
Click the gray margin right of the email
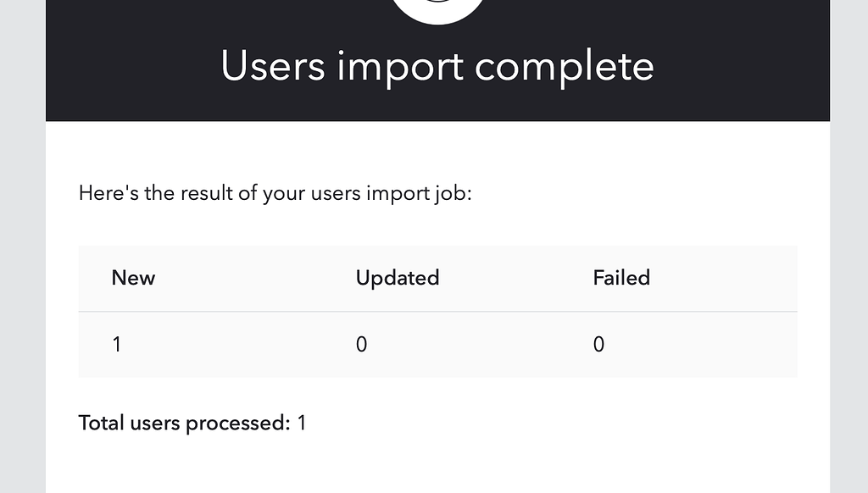(849, 254)
